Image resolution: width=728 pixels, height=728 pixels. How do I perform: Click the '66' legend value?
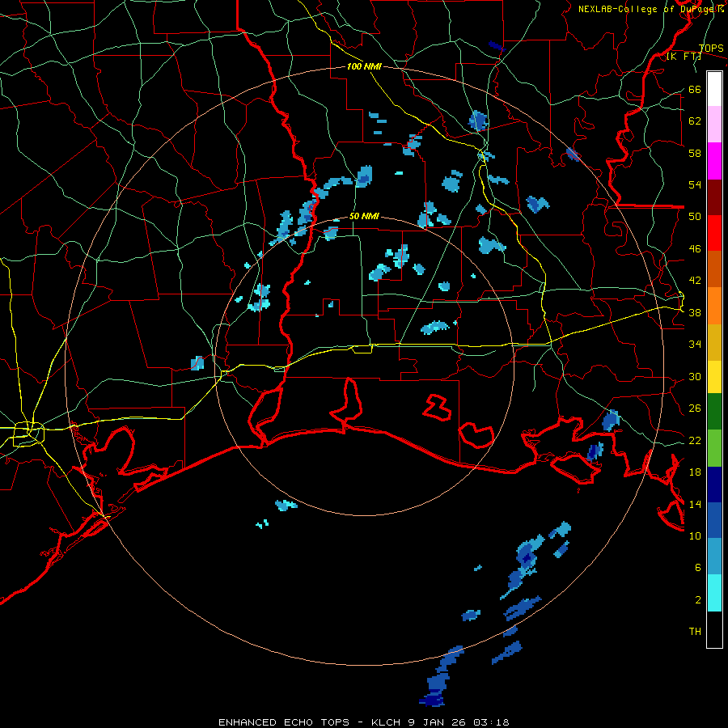pos(695,90)
